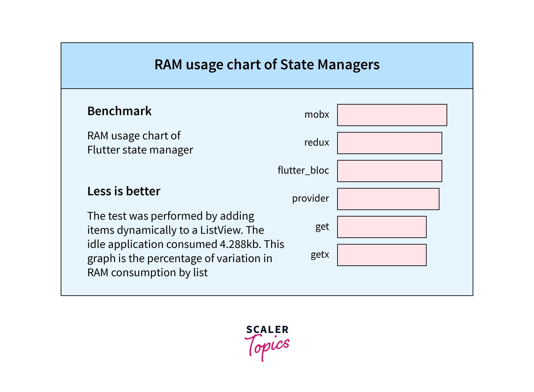Click the ListView test description paragraph

pos(185,244)
